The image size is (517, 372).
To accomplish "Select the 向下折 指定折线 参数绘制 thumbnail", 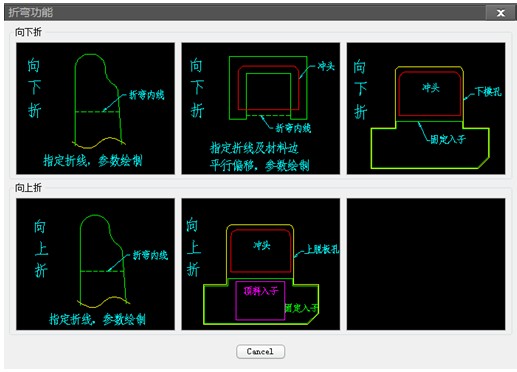I will tap(95, 108).
